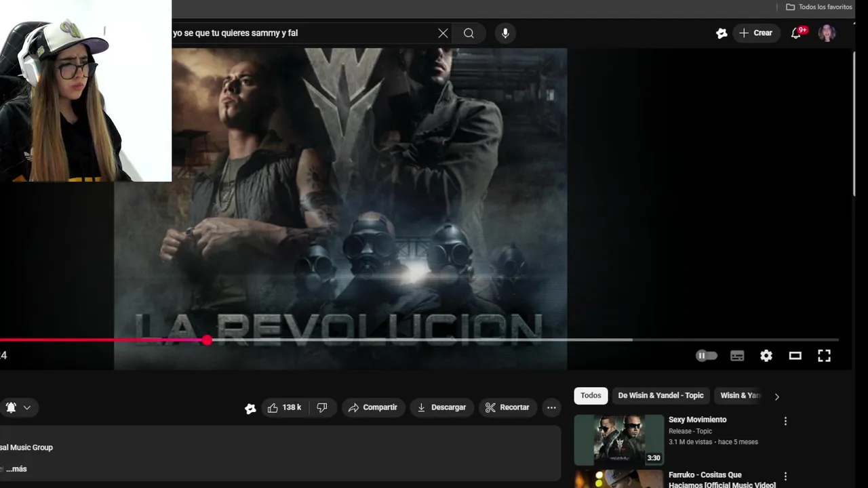Clear the search text with the X icon
Viewport: 868px width, 488px height.
(443, 33)
